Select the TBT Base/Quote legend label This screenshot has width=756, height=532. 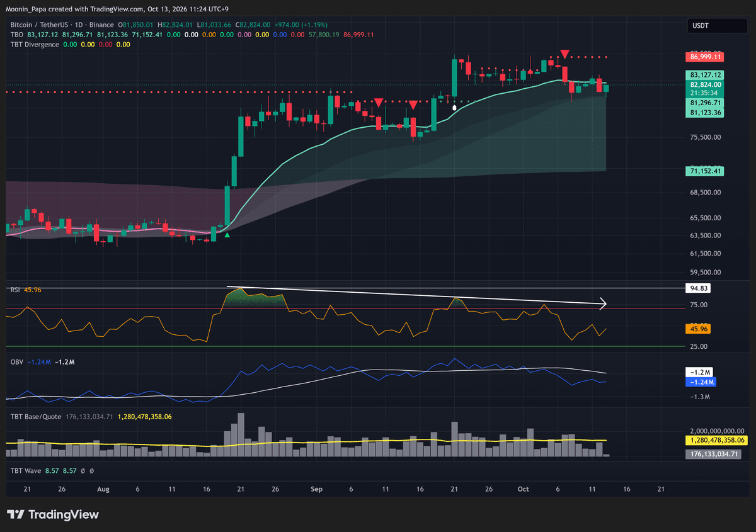tap(35, 416)
